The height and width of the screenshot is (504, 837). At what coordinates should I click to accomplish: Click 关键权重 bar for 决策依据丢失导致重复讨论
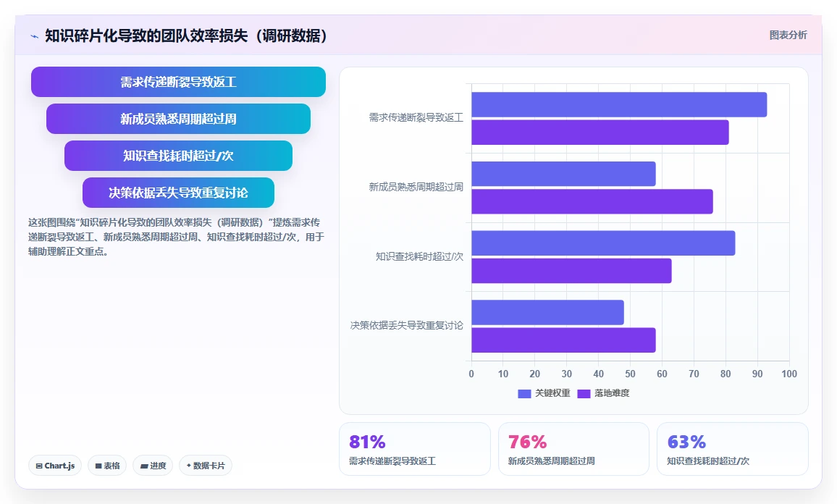click(547, 312)
